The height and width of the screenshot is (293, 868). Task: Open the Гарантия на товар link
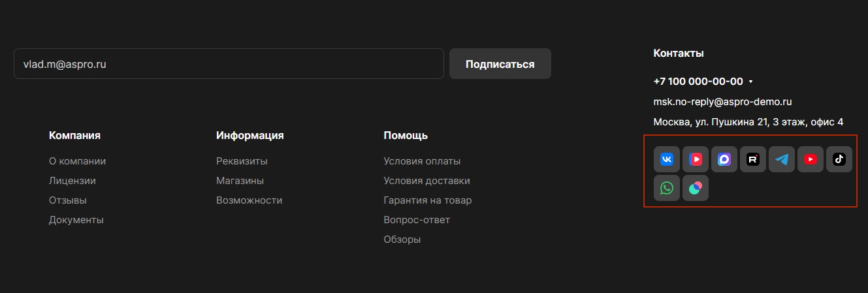pyautogui.click(x=427, y=200)
